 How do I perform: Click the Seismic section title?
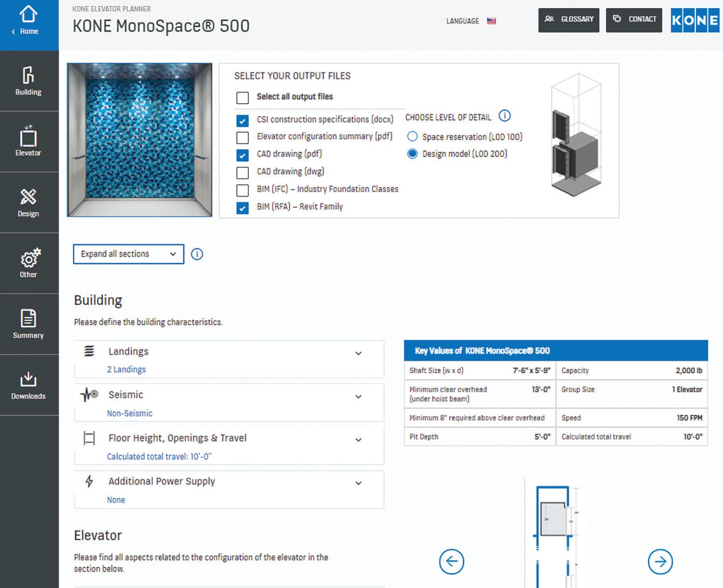tap(126, 395)
